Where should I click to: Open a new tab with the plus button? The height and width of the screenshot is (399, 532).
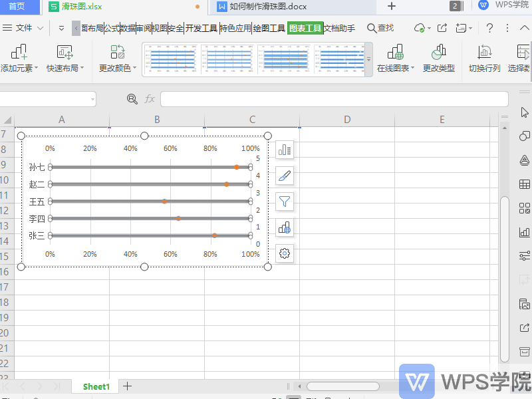(392, 6)
